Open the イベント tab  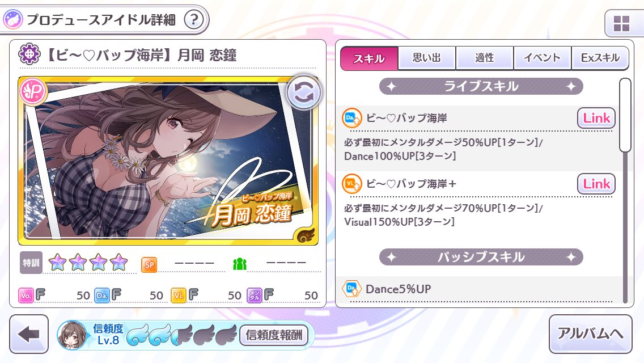tap(542, 58)
